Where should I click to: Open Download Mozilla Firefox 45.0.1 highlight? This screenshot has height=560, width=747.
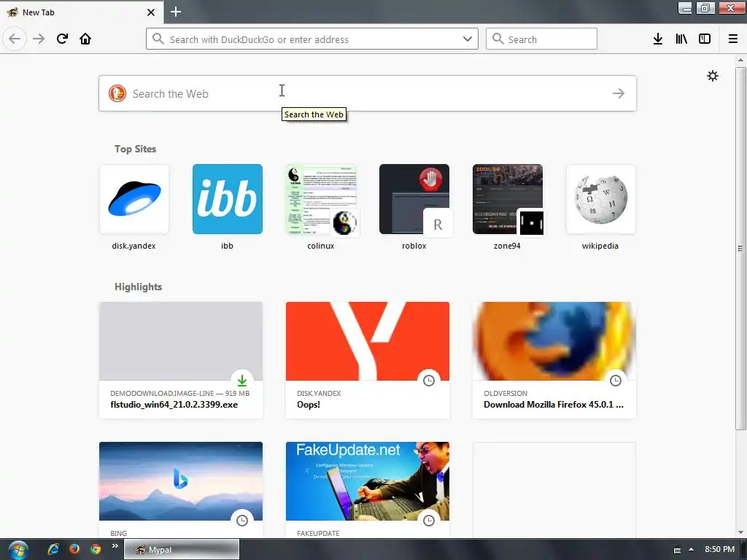click(x=554, y=360)
